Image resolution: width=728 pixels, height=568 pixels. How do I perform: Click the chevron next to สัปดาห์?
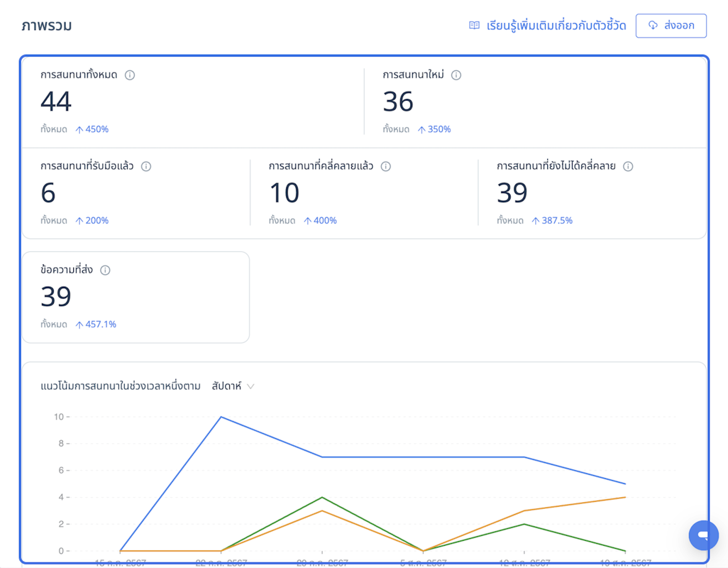tap(250, 386)
